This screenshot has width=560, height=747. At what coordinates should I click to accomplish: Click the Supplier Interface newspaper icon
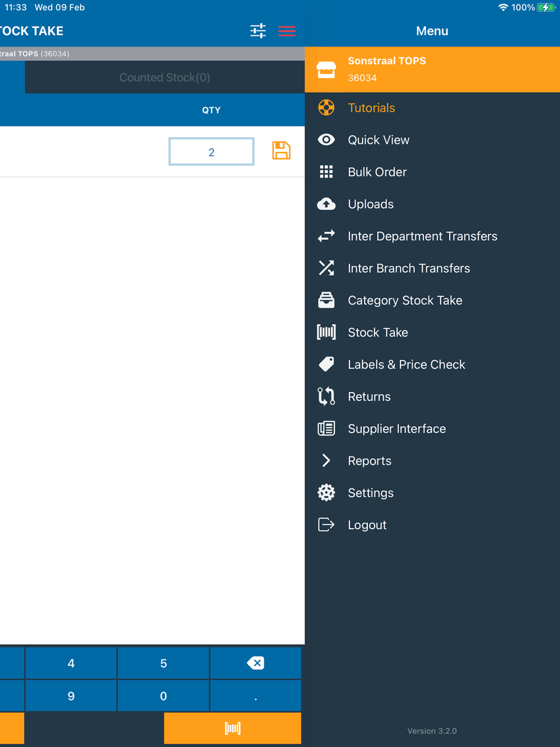point(326,428)
